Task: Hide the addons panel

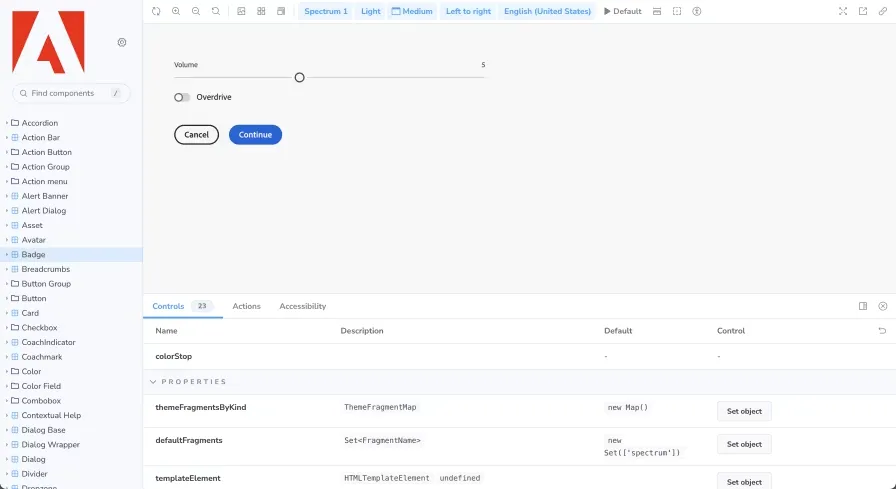Action: tap(883, 306)
